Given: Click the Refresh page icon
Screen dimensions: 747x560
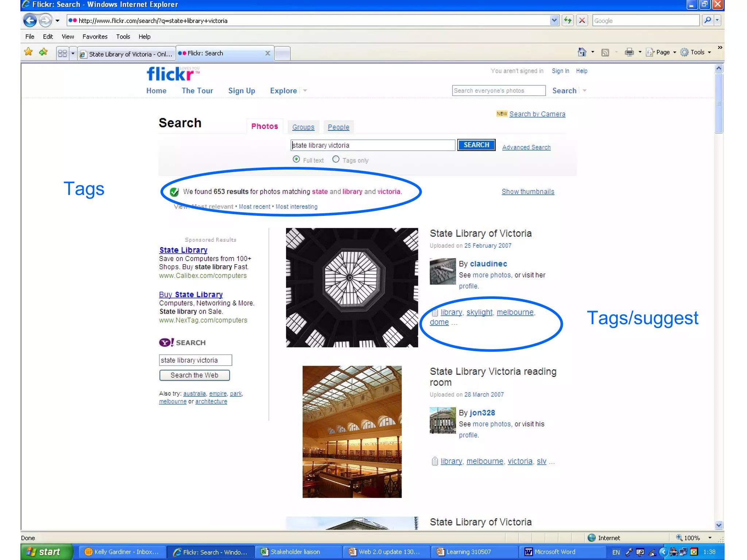Looking at the screenshot, I should [568, 20].
